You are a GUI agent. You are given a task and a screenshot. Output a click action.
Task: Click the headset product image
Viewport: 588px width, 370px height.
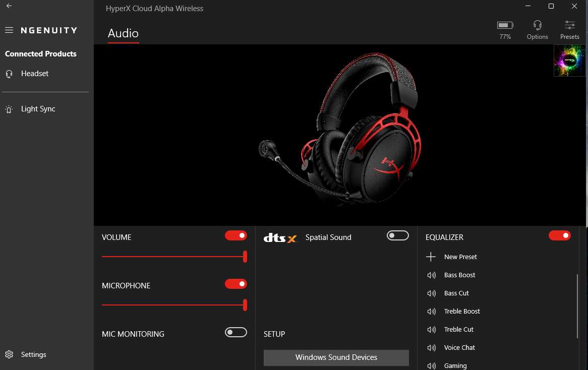click(340, 130)
